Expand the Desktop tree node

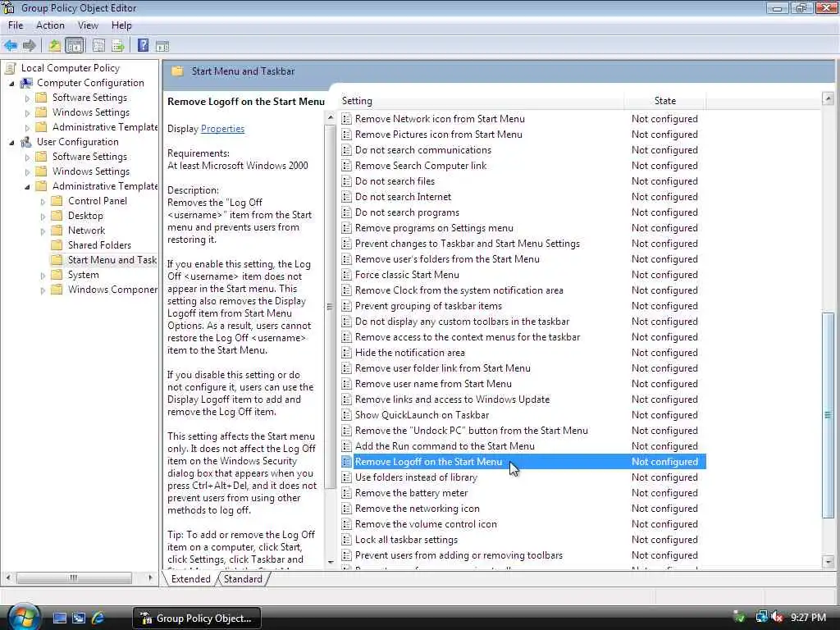[x=43, y=217]
